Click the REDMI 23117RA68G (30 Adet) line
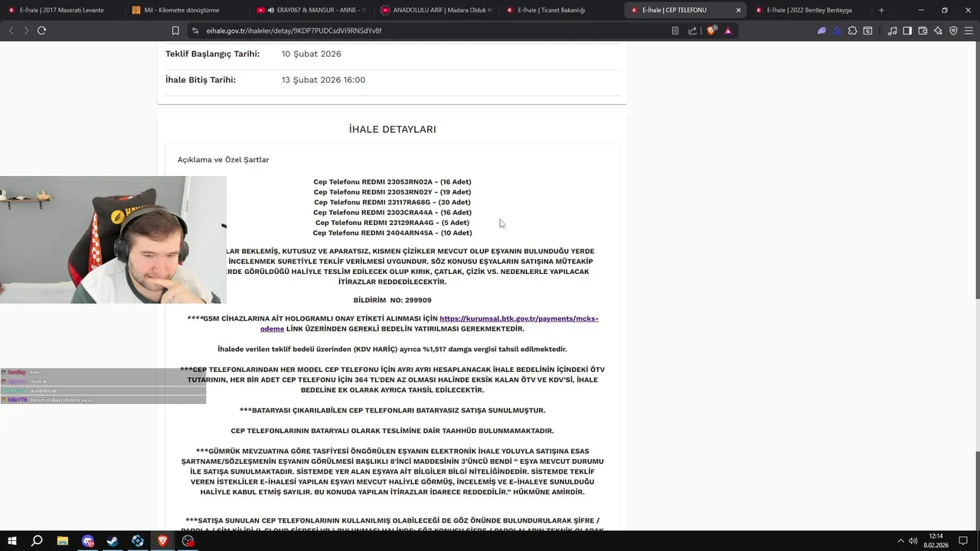This screenshot has width=980, height=551. pyautogui.click(x=392, y=202)
